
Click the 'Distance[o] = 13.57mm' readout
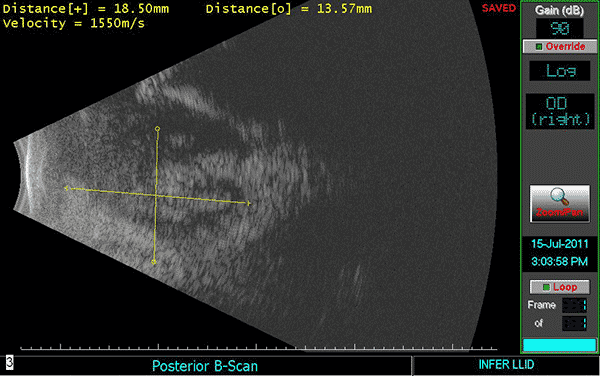[x=289, y=9]
